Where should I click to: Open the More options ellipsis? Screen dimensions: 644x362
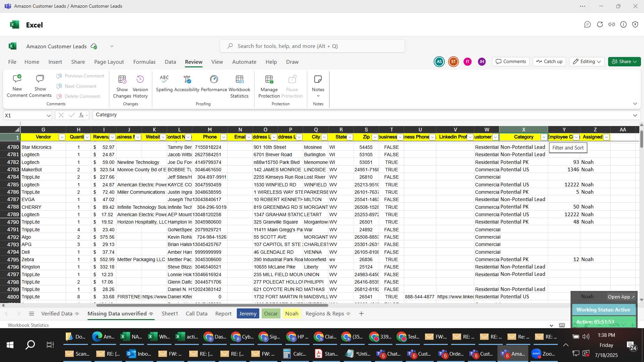583,6
